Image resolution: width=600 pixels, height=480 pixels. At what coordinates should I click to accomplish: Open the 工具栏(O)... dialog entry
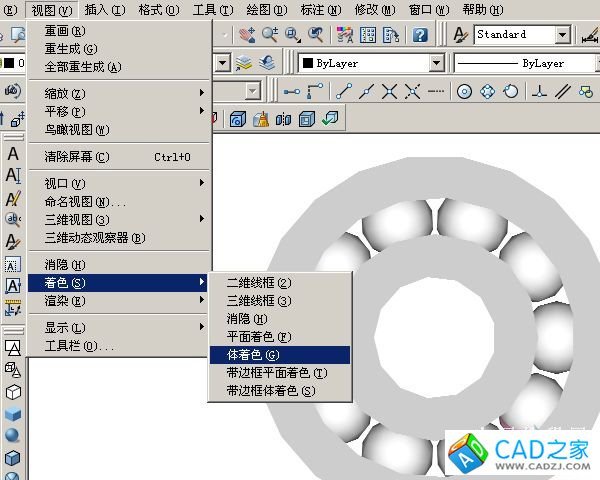80,346
